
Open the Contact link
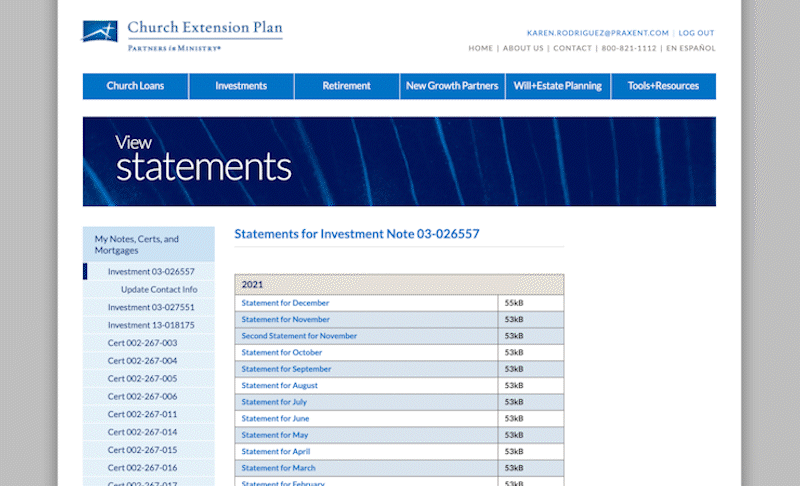click(x=572, y=48)
